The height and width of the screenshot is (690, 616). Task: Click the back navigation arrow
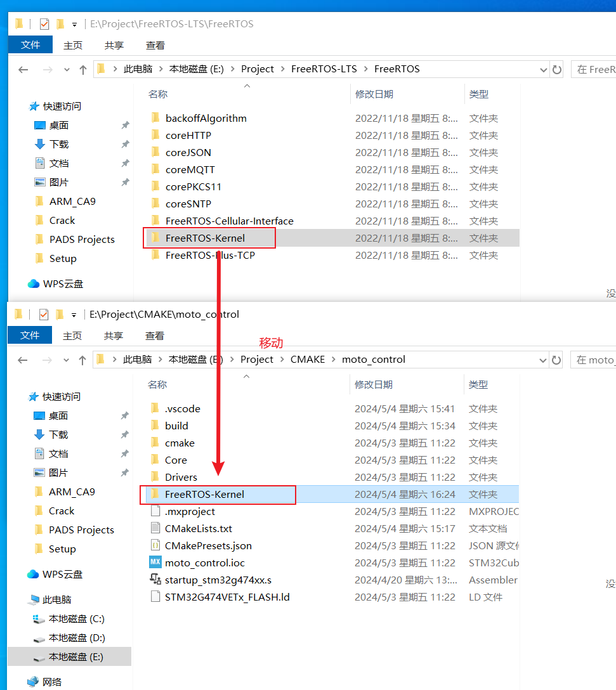(23, 360)
